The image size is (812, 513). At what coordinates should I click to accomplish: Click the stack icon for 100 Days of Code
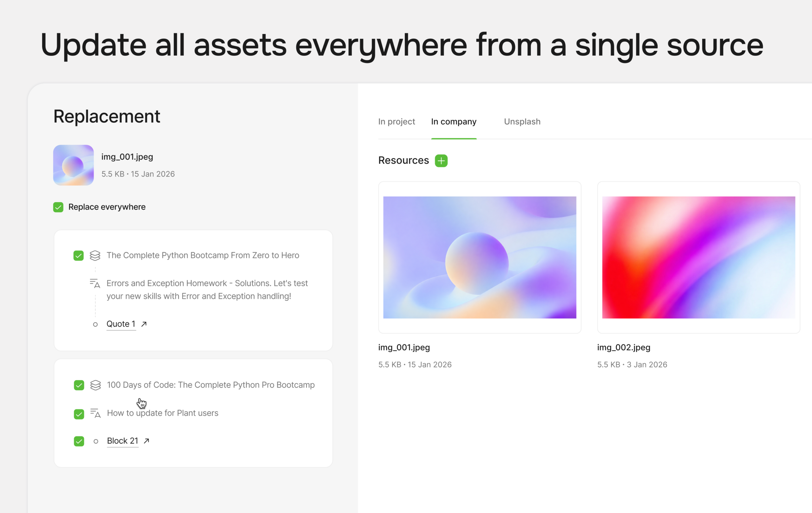click(95, 385)
